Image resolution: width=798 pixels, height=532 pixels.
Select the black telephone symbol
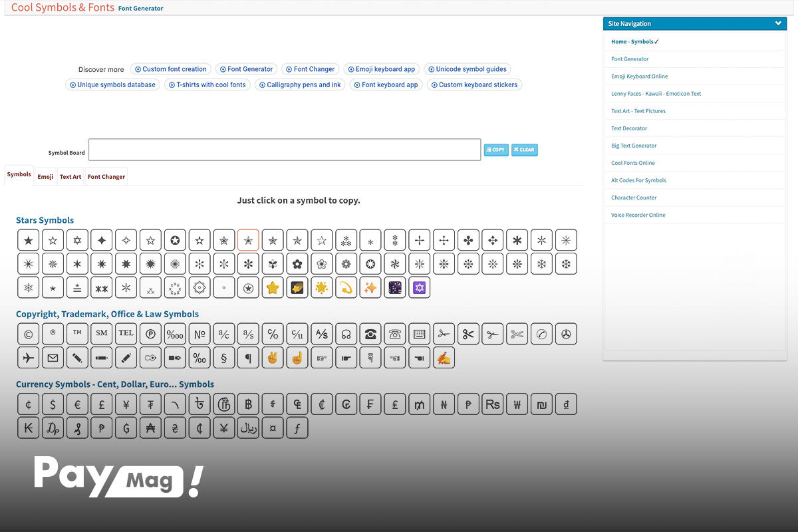pyautogui.click(x=370, y=334)
